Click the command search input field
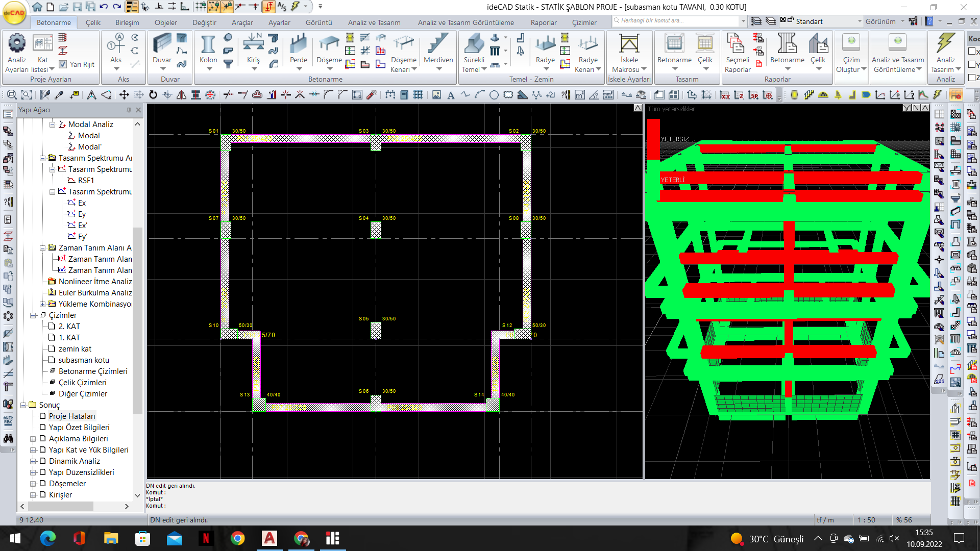This screenshot has height=551, width=980. pos(675,21)
